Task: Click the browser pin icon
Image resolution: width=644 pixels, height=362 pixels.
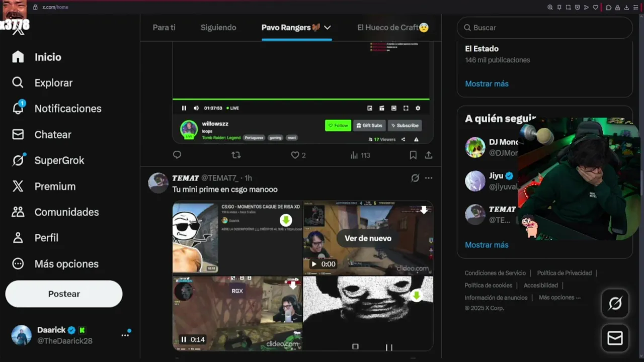Action: pos(559,7)
